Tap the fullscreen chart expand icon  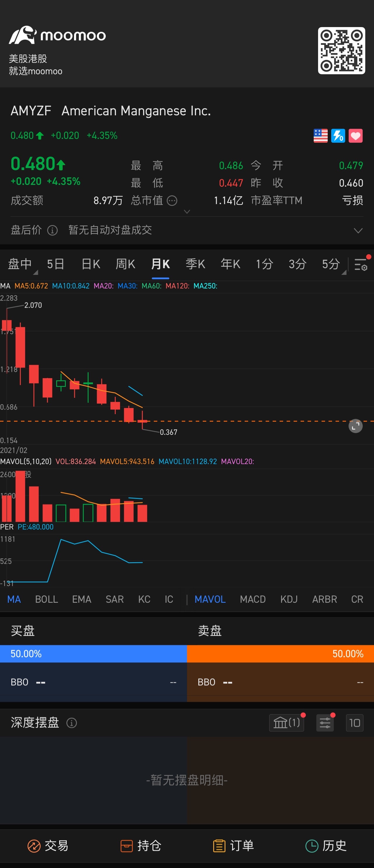pos(355,426)
